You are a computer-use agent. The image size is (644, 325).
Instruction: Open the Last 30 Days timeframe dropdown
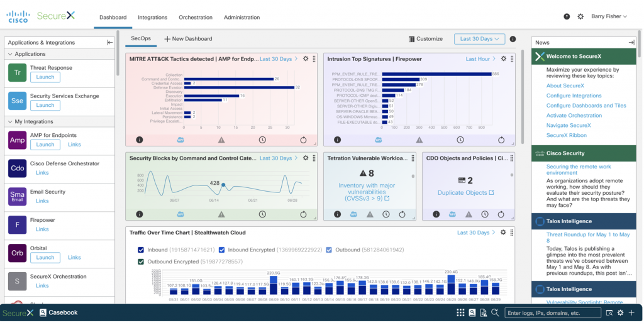click(x=479, y=39)
